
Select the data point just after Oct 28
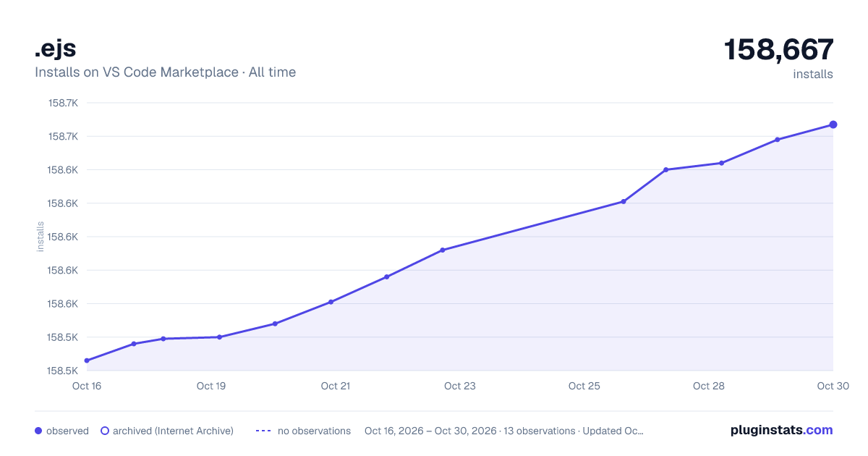pyautogui.click(x=722, y=163)
